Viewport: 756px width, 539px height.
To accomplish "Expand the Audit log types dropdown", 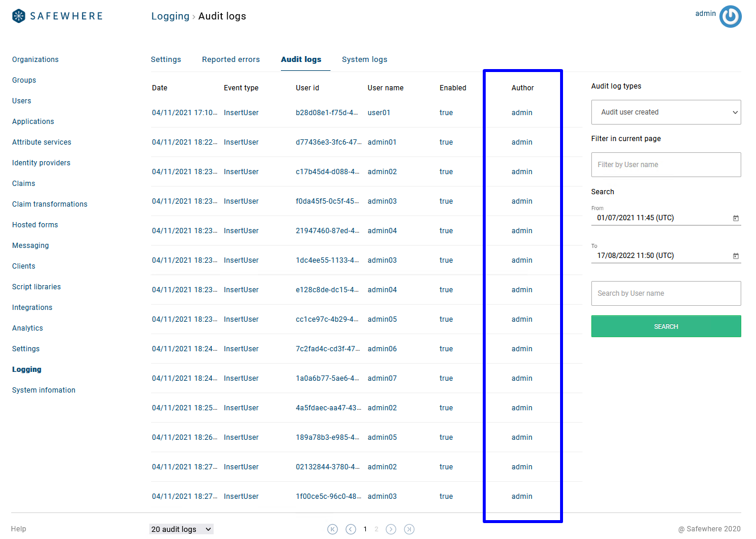I will tap(666, 112).
